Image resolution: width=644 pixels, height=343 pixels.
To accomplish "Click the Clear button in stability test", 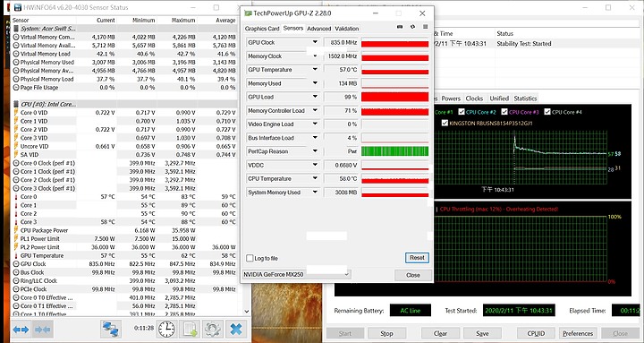I will coord(440,333).
